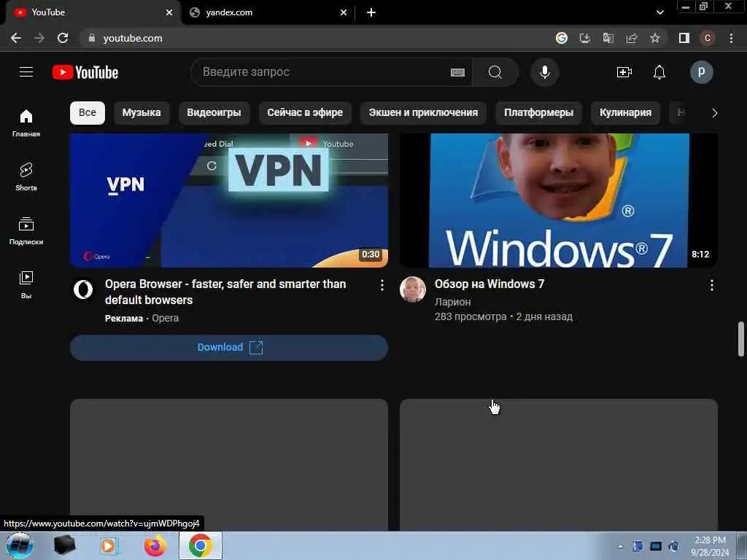Toggle the Chrome side panel icon
Image resolution: width=747 pixels, height=560 pixels.
tap(684, 38)
